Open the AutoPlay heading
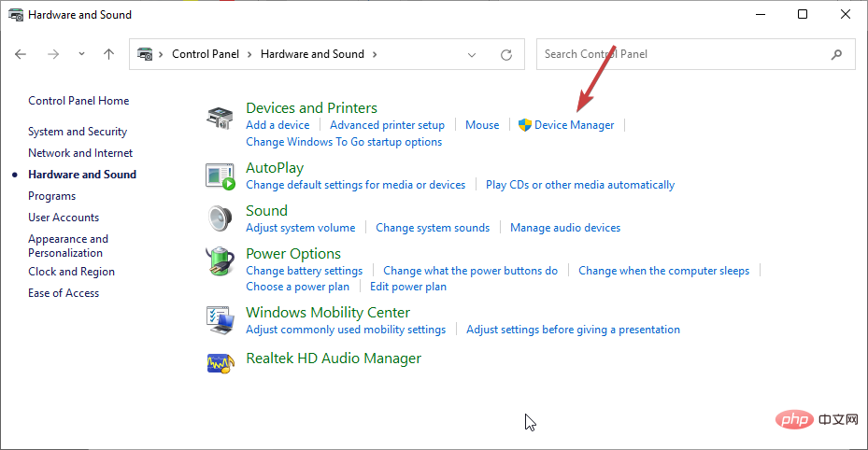The height and width of the screenshot is (450, 868). 275,168
